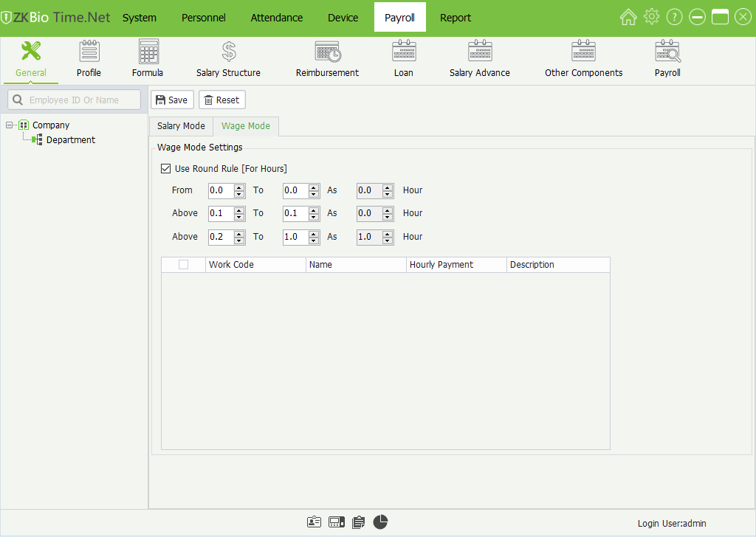Click the ZKBio Time.Net logo
This screenshot has height=537, width=756.
[x=55, y=18]
